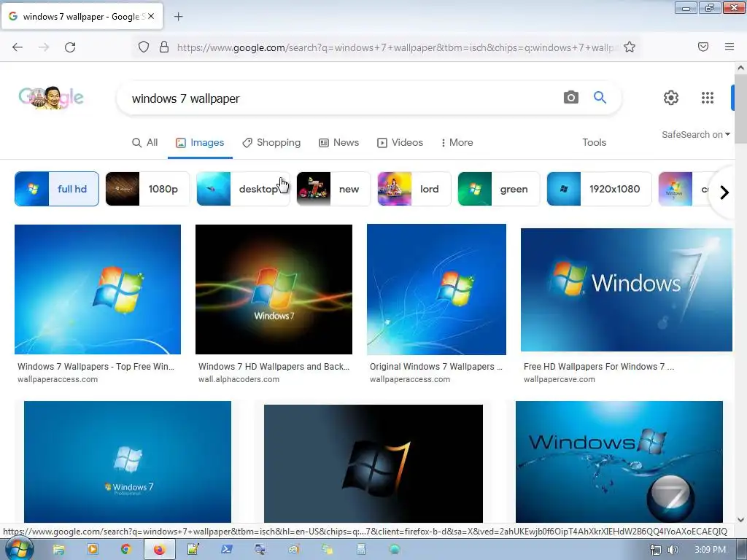The width and height of the screenshot is (747, 560).
Task: Open Windows 7 Wallpapers - Top Free link
Action: coord(96,367)
